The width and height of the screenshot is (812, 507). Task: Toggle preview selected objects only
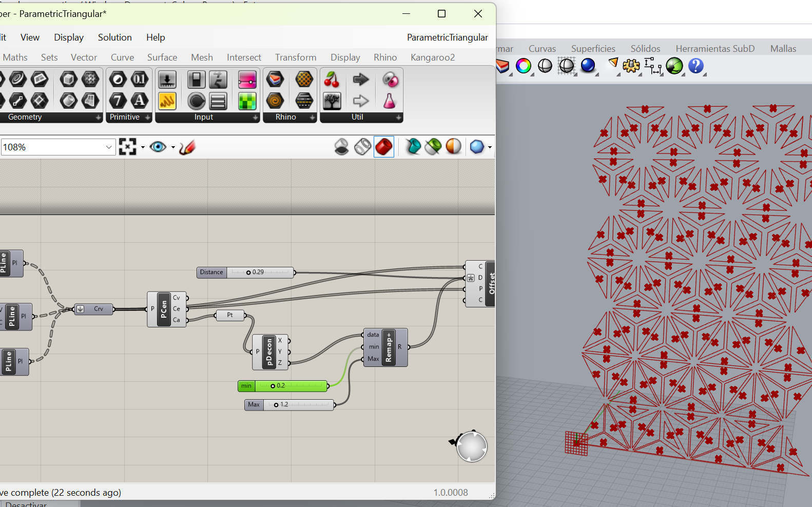[x=413, y=147]
